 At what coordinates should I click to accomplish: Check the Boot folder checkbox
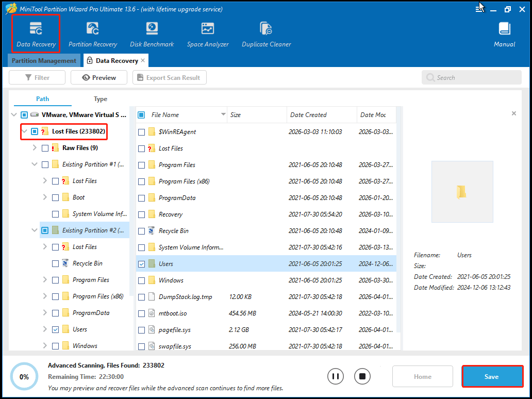point(55,197)
